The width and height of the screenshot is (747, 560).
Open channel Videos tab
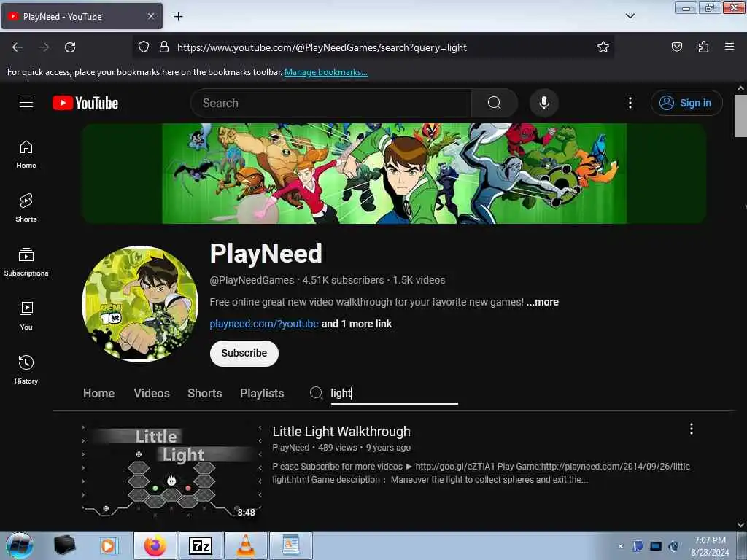click(x=152, y=393)
